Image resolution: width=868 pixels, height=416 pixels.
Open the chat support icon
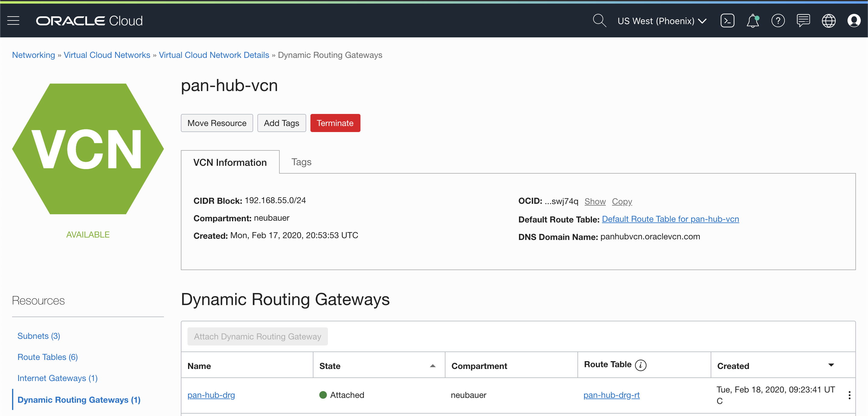(803, 21)
